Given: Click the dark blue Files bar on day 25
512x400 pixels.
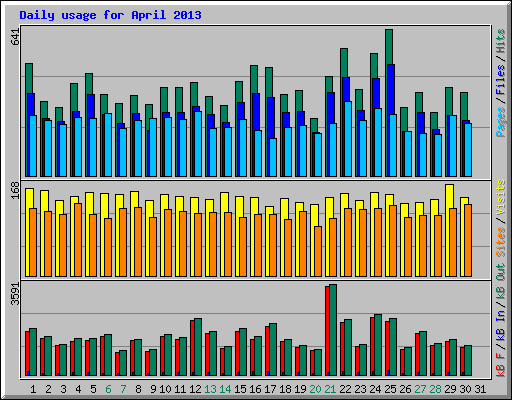Looking at the screenshot, I should [391, 89].
